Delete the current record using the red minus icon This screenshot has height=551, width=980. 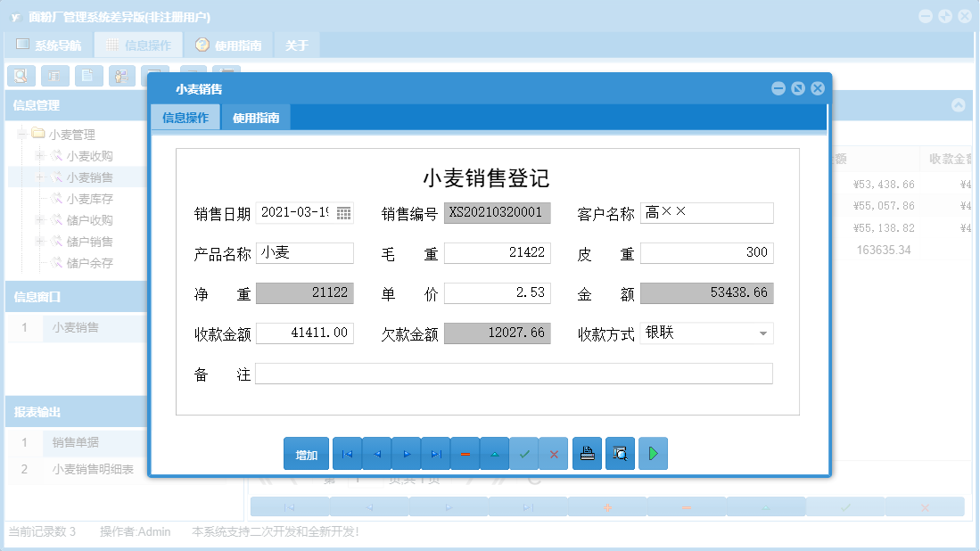pos(465,453)
